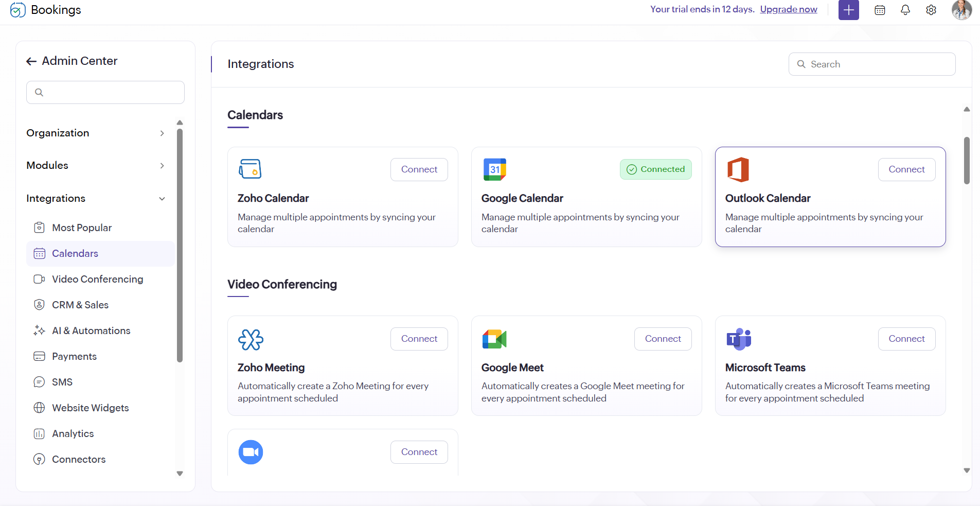Click the Website Widgets globe icon
Screen dimensions: 980x506
39,408
